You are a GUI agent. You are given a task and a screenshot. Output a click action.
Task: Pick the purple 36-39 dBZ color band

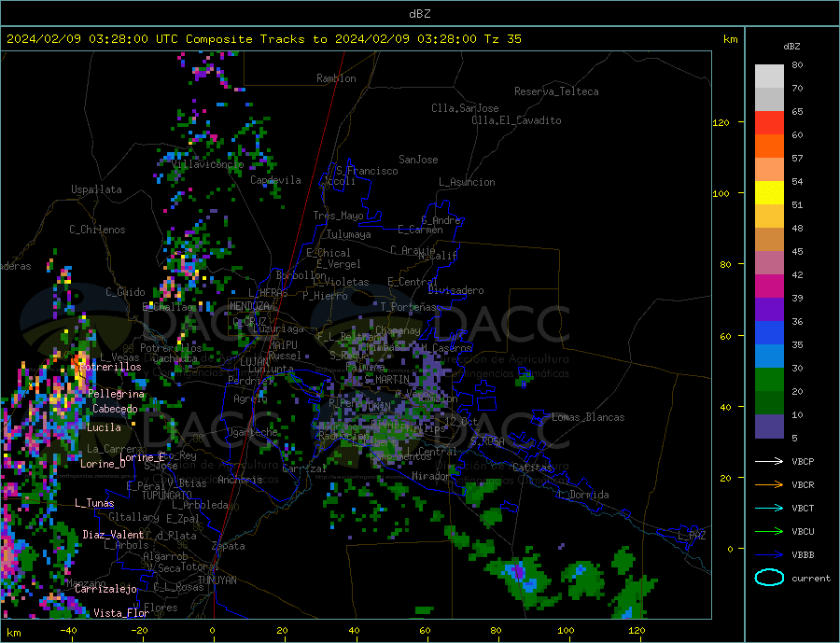pos(769,310)
